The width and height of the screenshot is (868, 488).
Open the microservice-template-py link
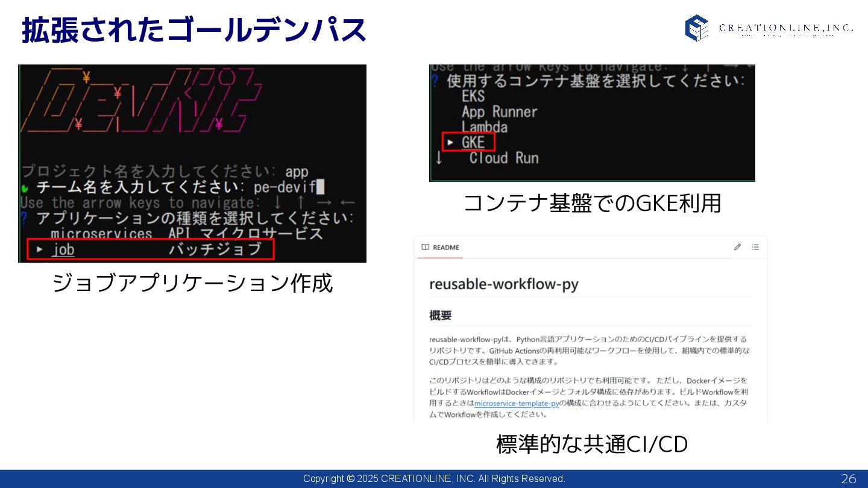pyautogui.click(x=517, y=403)
